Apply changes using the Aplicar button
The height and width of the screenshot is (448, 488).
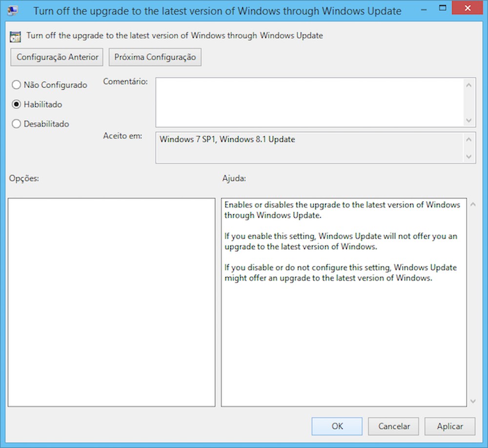(450, 426)
